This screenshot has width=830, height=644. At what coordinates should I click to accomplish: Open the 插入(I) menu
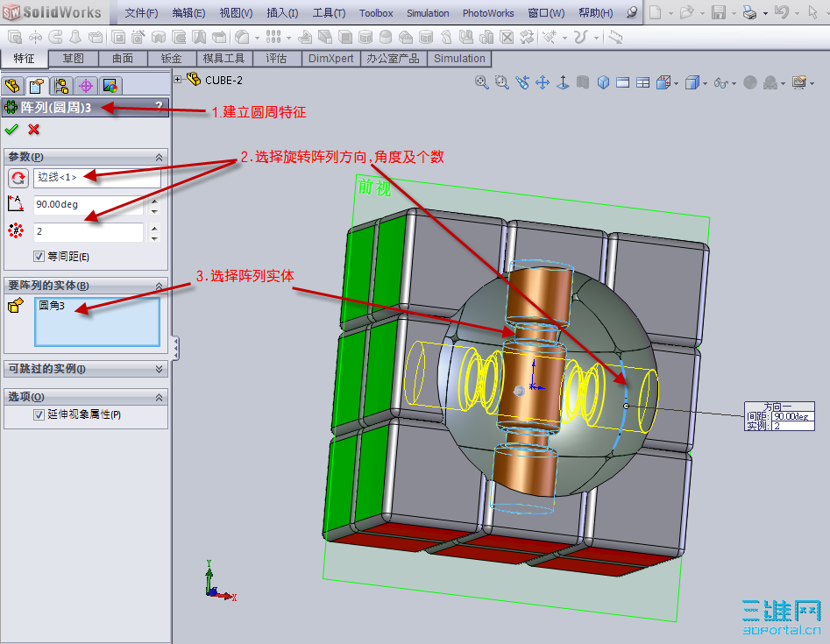click(282, 12)
